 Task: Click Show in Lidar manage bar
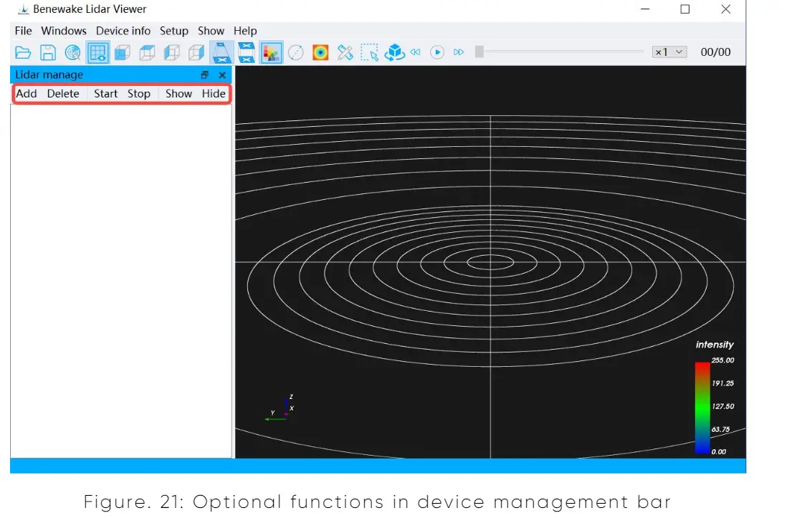click(x=178, y=94)
